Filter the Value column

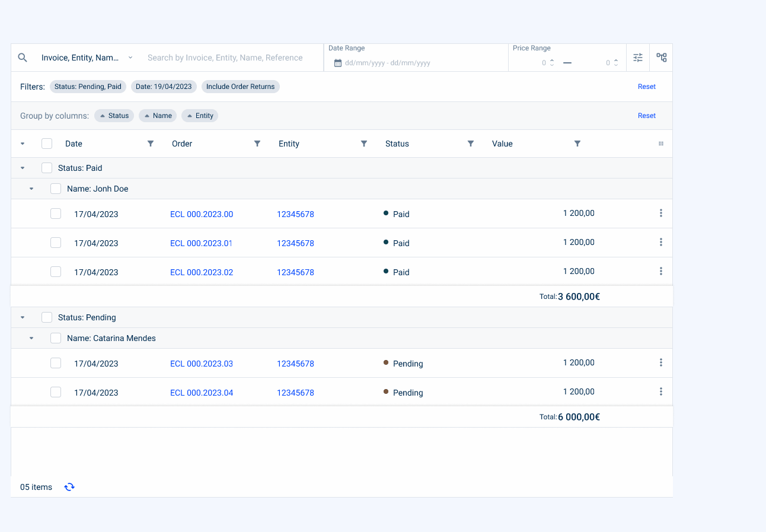click(577, 144)
